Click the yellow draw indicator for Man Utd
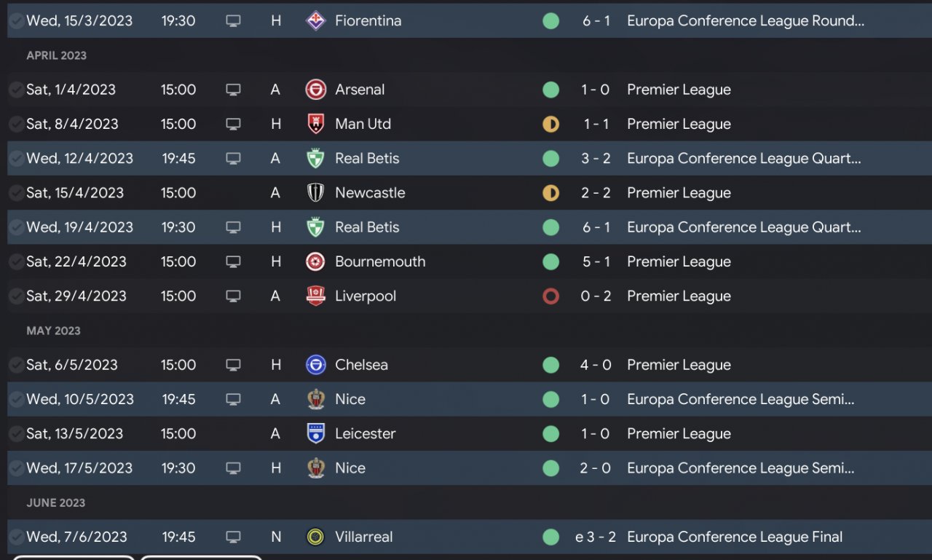932x560 pixels. [551, 124]
